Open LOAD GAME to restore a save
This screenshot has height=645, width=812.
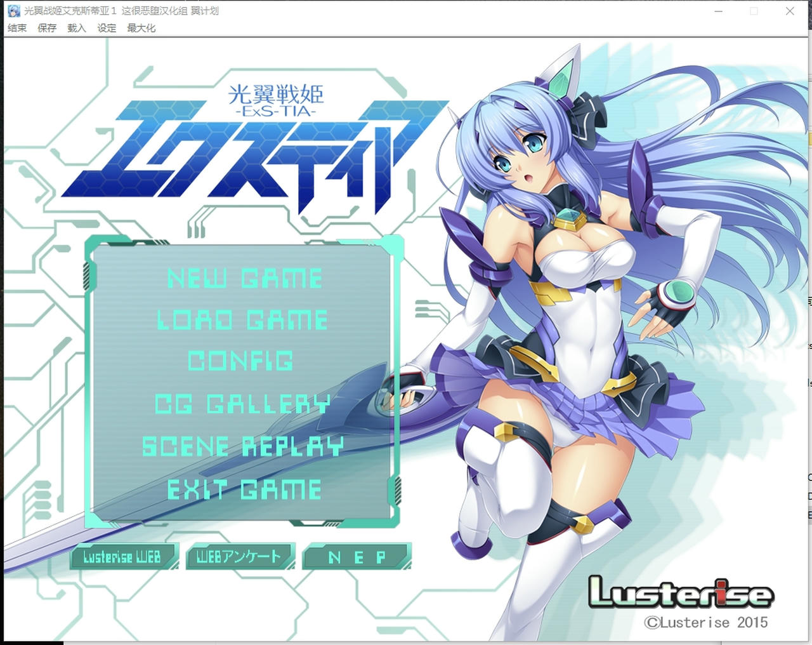pyautogui.click(x=244, y=320)
